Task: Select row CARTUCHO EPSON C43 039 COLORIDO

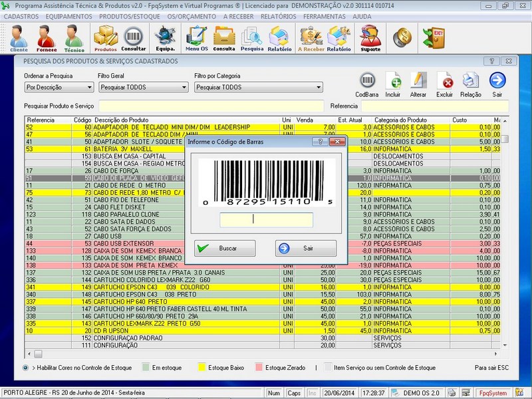Action: coord(263,287)
